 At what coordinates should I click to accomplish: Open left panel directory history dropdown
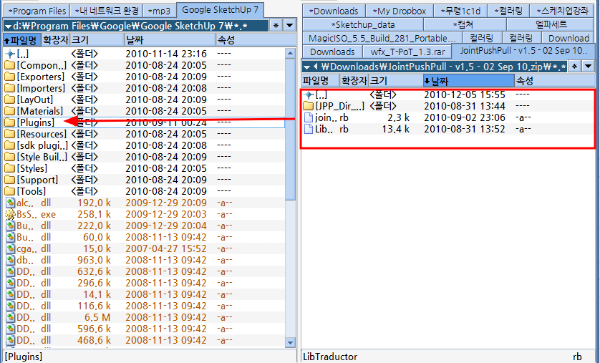pos(290,26)
